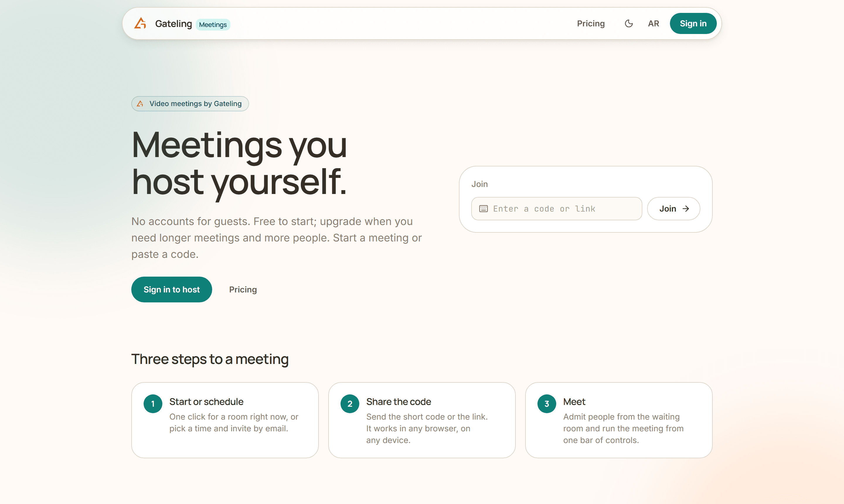Click the 'No accounts for guests' paragraph
Viewport: 844px width, 504px height.
pyautogui.click(x=276, y=237)
